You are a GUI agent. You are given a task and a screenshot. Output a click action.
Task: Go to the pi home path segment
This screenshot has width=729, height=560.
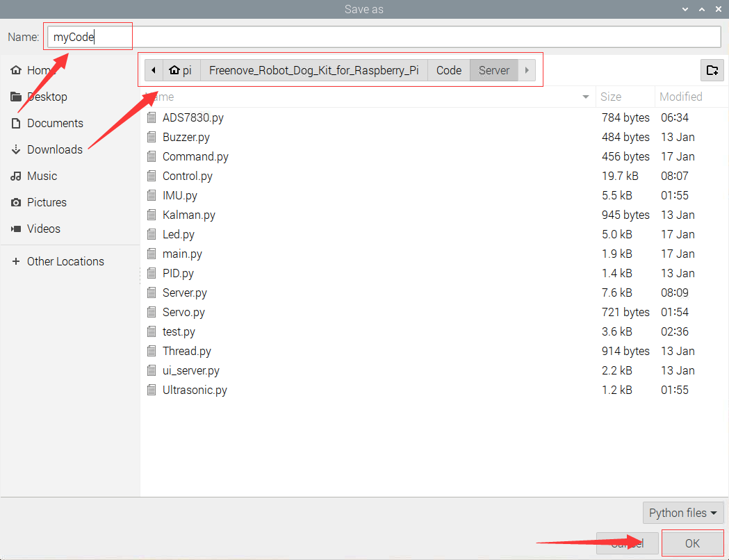click(x=181, y=70)
